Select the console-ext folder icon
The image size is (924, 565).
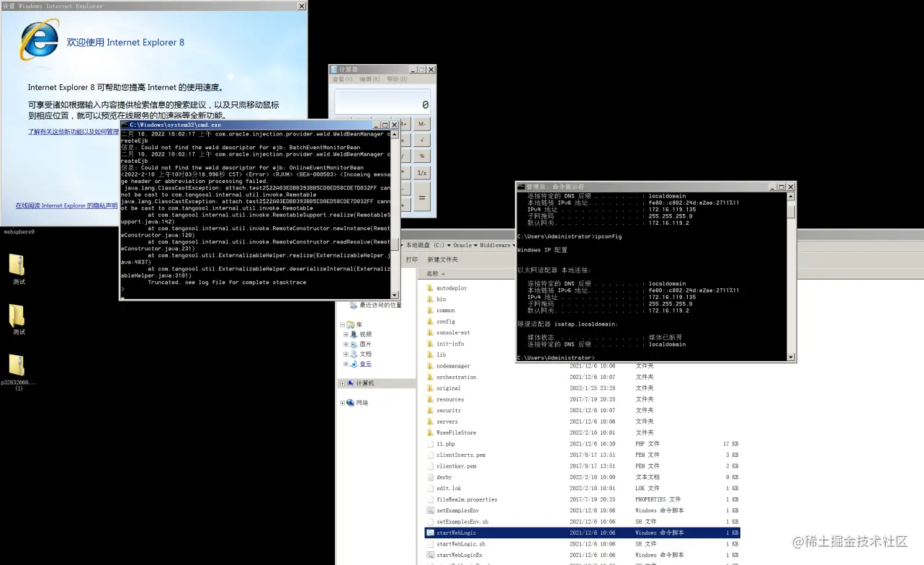pyautogui.click(x=430, y=333)
